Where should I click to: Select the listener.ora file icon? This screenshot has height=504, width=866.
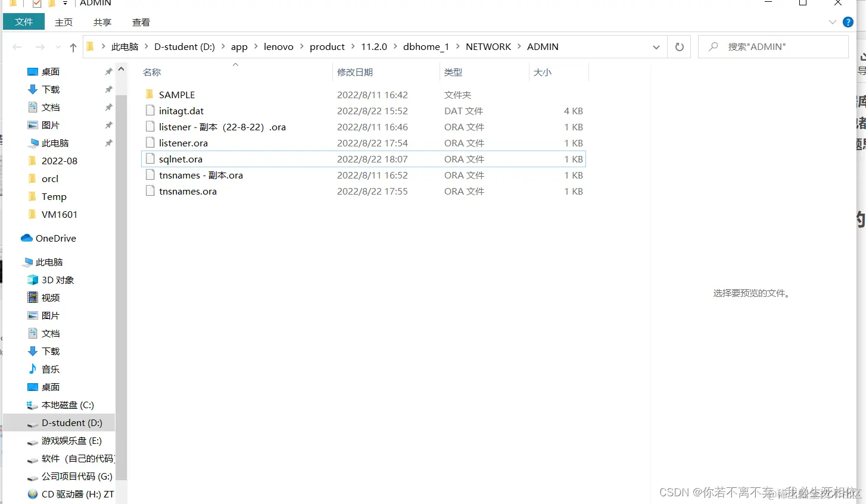coord(150,143)
